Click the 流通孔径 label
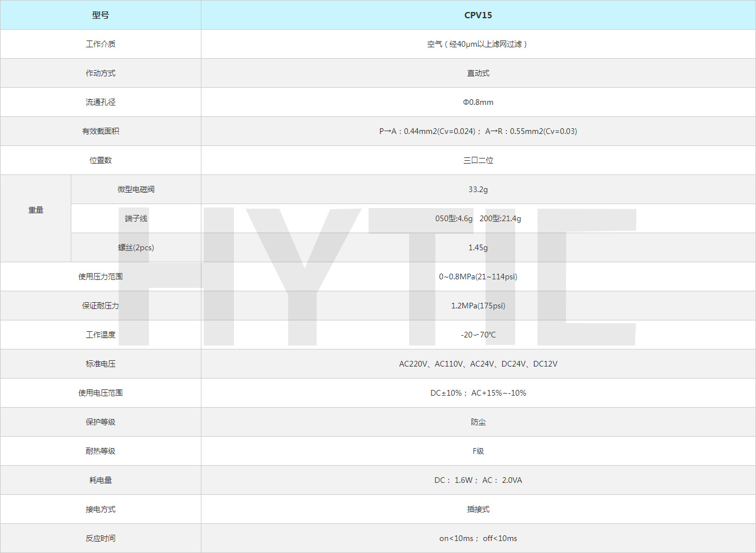756x553 pixels. [x=100, y=102]
